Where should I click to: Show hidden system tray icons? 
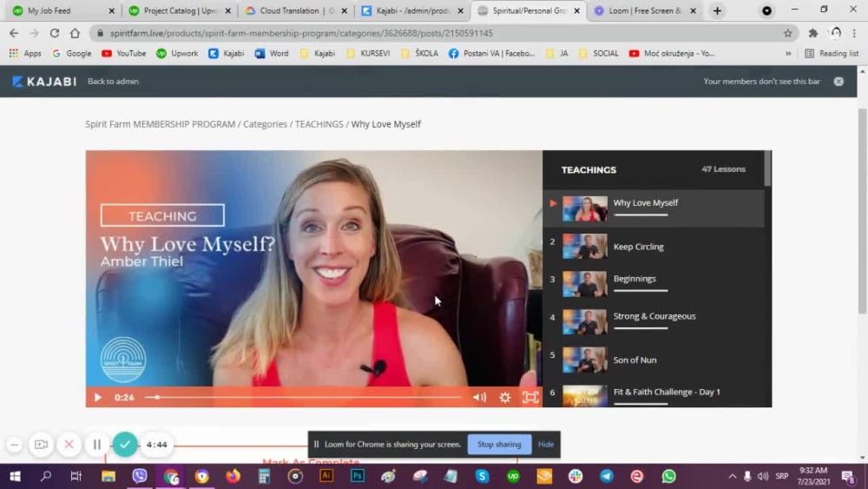(x=732, y=476)
